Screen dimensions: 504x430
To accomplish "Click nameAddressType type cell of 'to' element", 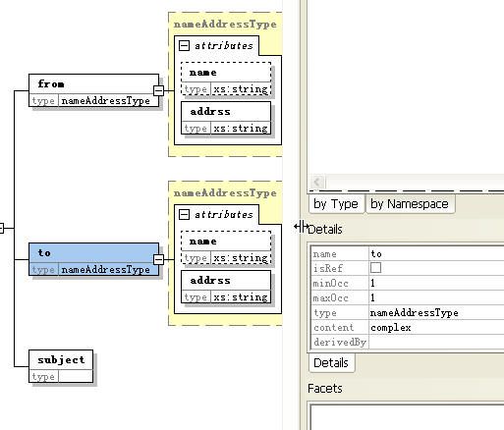I will coord(108,269).
